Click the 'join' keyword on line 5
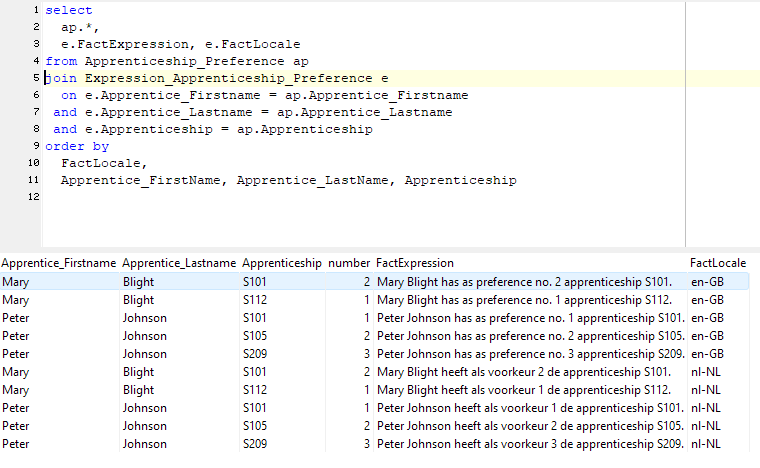 (x=61, y=78)
